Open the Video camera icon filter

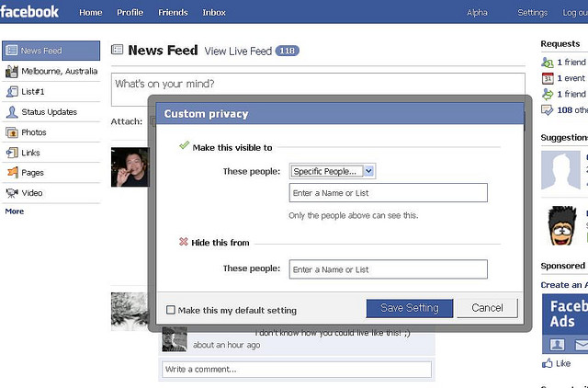click(12, 193)
